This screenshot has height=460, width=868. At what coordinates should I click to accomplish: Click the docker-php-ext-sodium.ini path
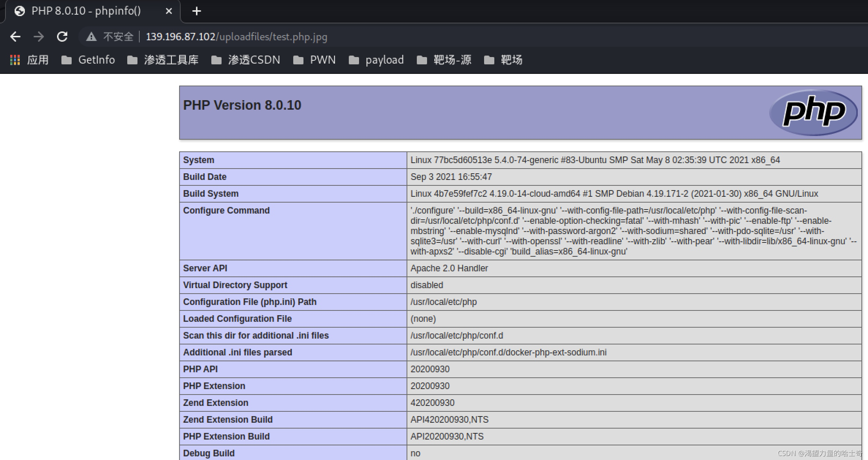point(508,352)
